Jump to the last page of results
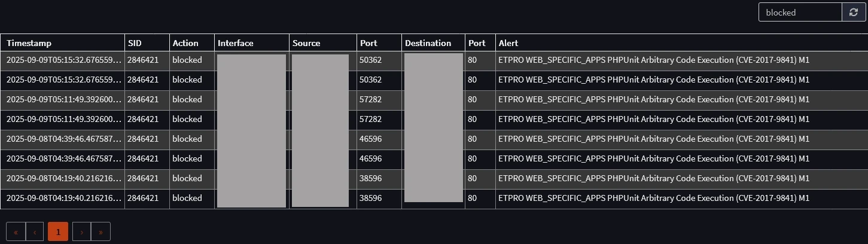Viewport: 868px width, 244px height. [x=100, y=231]
